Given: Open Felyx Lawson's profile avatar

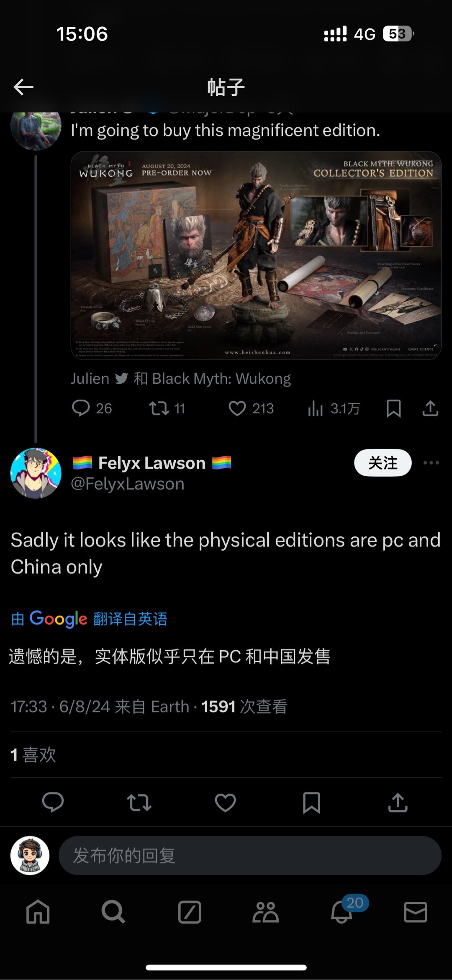Looking at the screenshot, I should point(36,473).
